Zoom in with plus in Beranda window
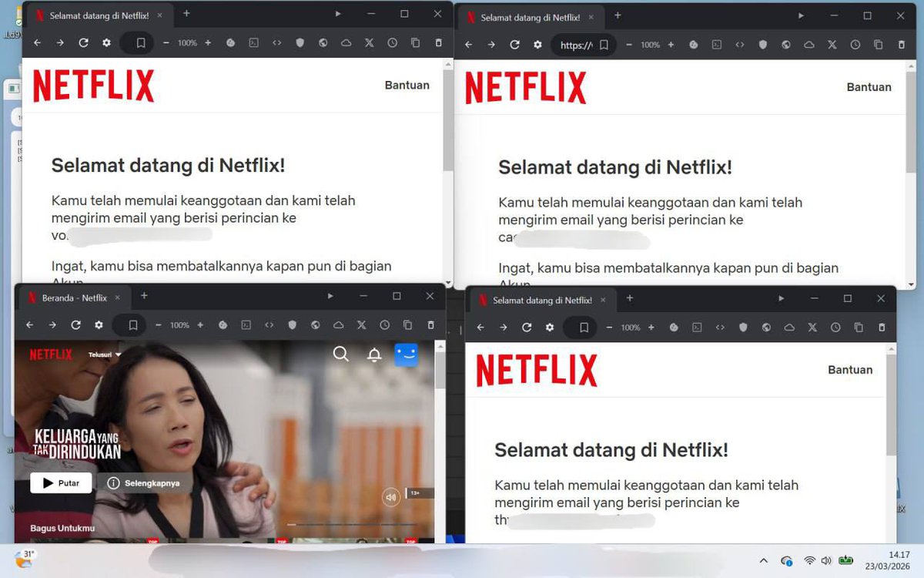 tap(200, 325)
